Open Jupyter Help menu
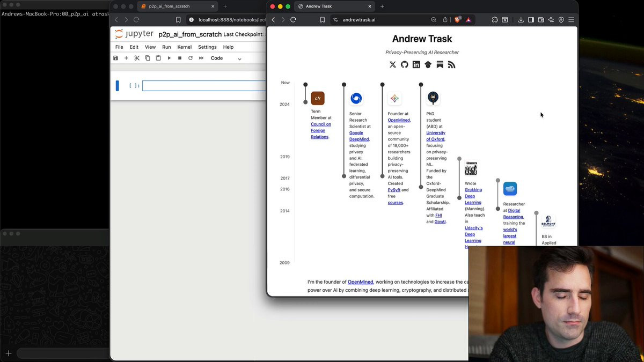Screen dimensions: 644x362 (228, 47)
